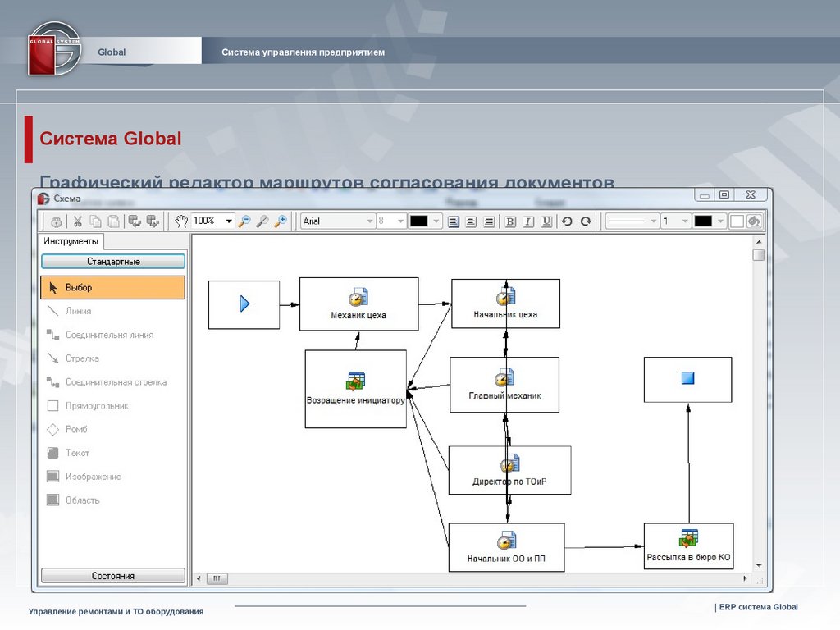Align text right
This screenshot has height=630, width=840.
coord(489,221)
